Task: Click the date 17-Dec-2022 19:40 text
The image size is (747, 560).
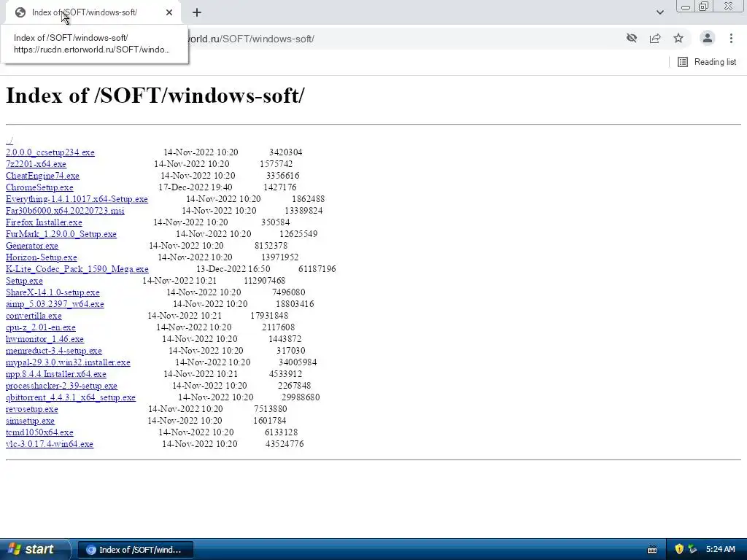Action: [196, 187]
